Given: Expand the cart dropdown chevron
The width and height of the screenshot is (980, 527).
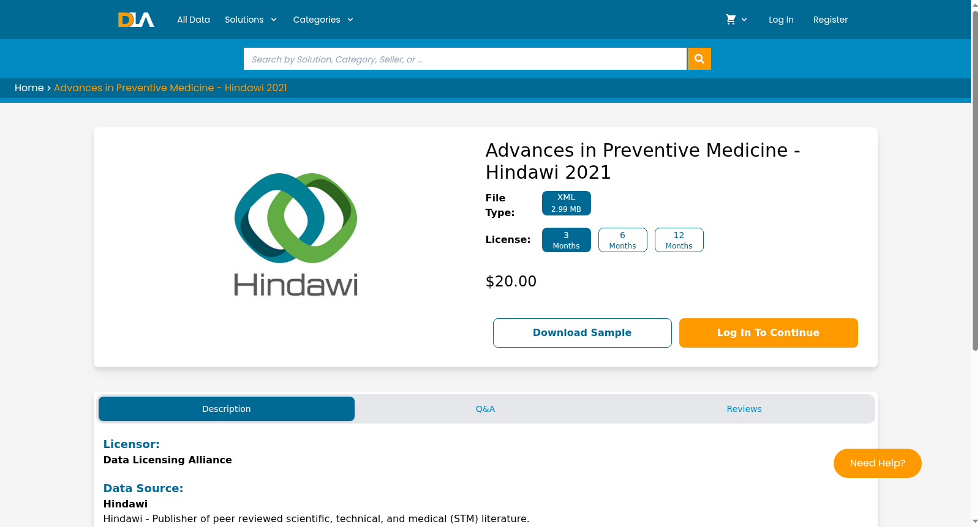Looking at the screenshot, I should (x=744, y=20).
